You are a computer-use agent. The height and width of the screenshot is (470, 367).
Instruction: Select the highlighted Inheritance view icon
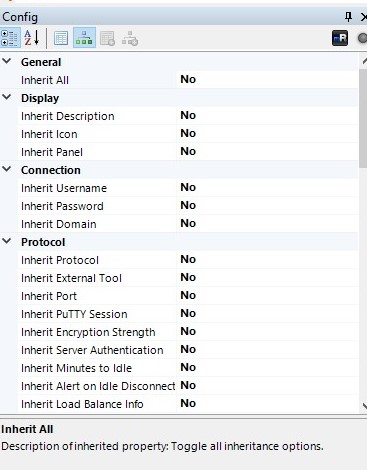point(84,38)
